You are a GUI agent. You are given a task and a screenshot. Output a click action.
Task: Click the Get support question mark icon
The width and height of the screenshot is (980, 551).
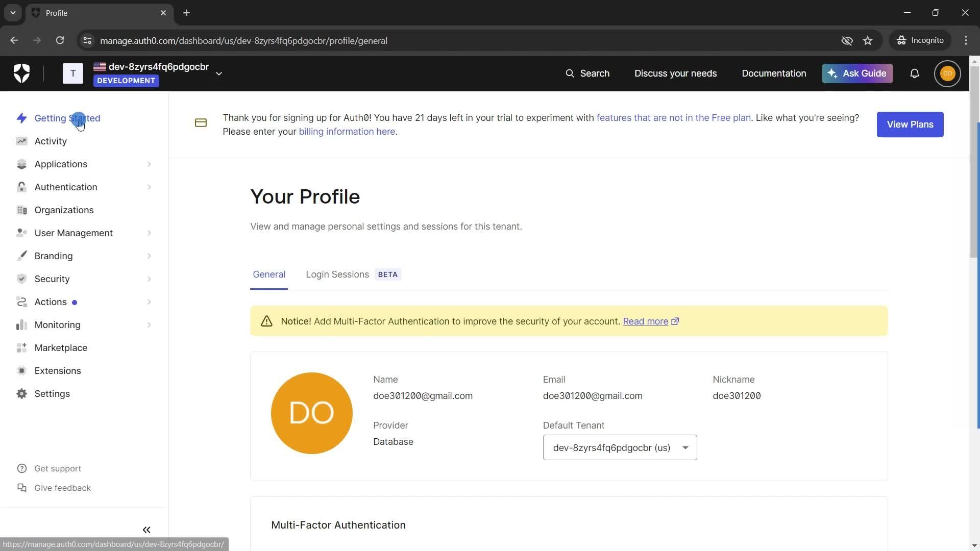(x=21, y=469)
